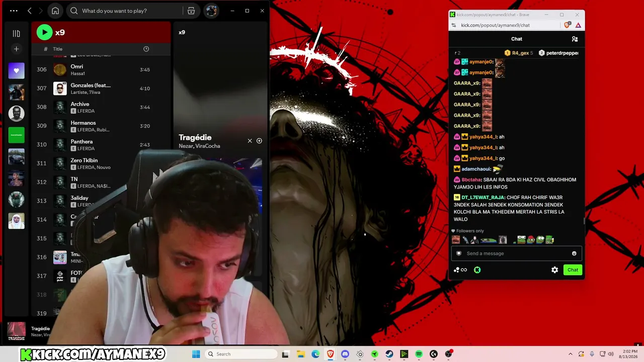Add Tragédie to Liked Songs
The image size is (644, 362).
click(259, 141)
